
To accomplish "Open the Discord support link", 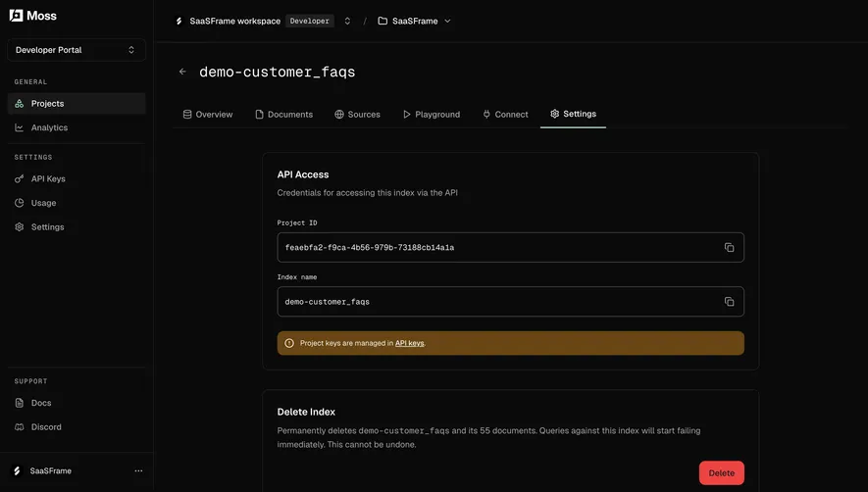I will coord(77,426).
